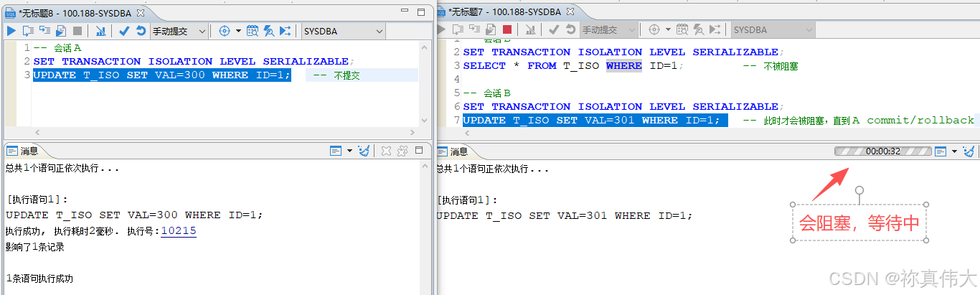The image size is (980, 295).
Task: Open the statistics chart icon in 无标题8 toolbar
Action: pyautogui.click(x=100, y=31)
